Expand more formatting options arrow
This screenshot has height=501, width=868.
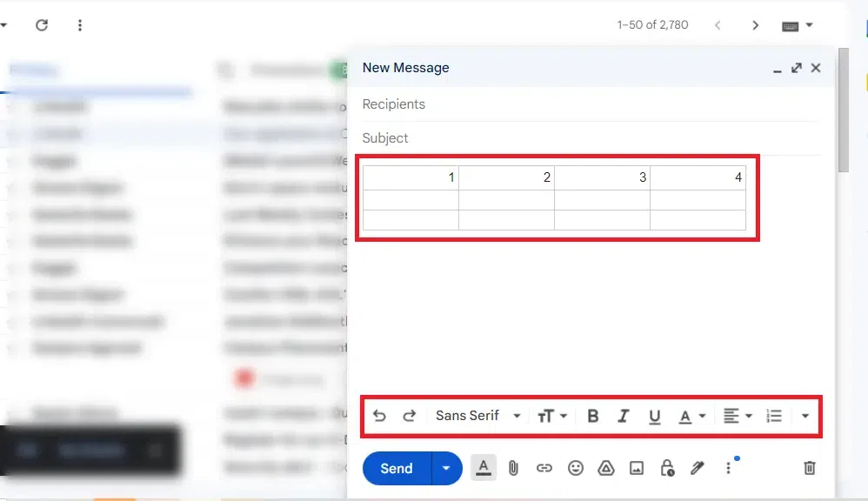(805, 416)
